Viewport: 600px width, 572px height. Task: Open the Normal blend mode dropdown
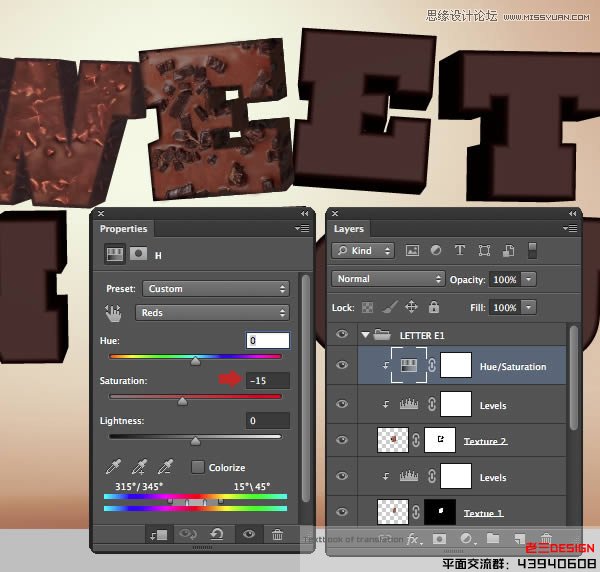click(388, 279)
